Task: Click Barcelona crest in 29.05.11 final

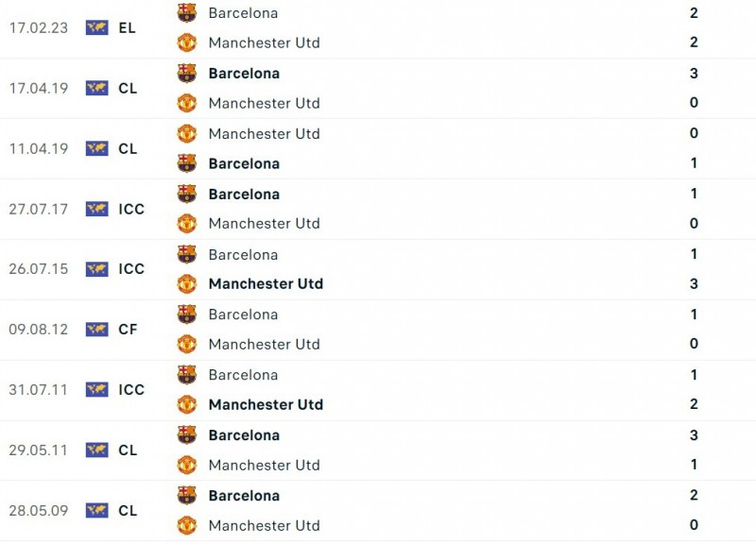Action: pyautogui.click(x=187, y=434)
